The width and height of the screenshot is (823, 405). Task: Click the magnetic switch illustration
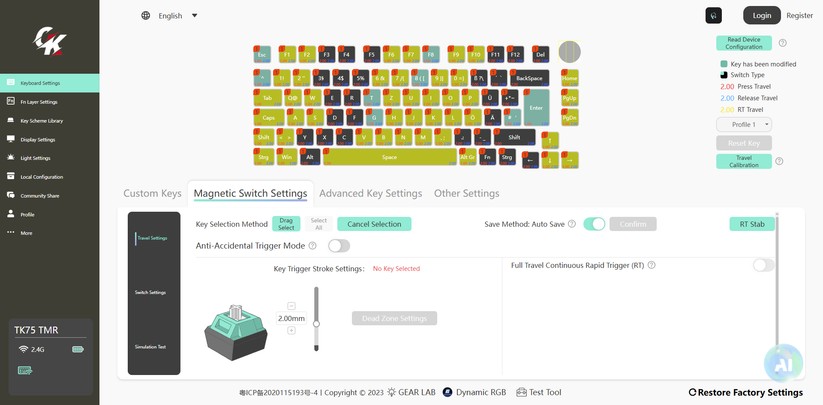[x=236, y=333]
